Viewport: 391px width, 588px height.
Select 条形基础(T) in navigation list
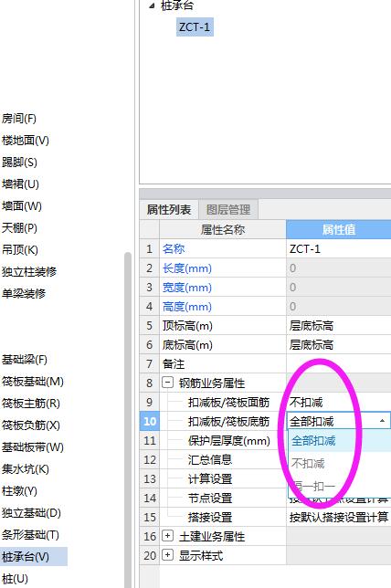tap(30, 535)
